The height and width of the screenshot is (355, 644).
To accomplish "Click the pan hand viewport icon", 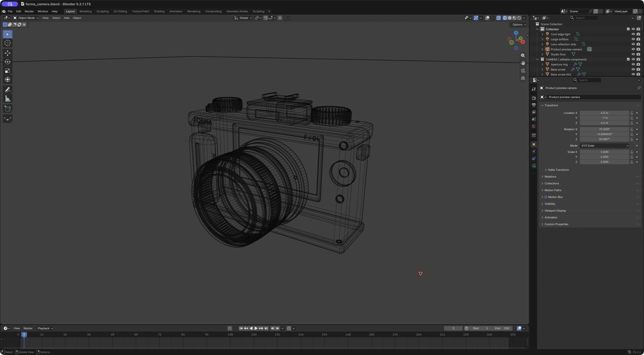I will point(523,63).
